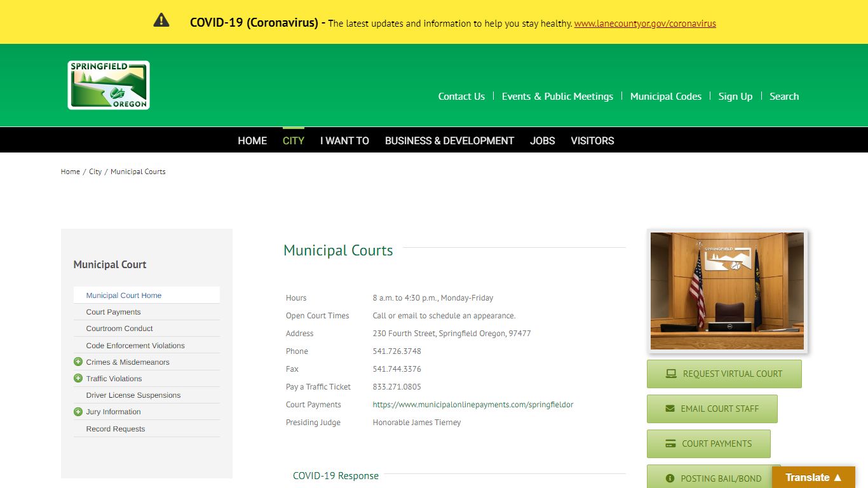Image resolution: width=868 pixels, height=488 pixels.
Task: Open Events & Public Meetings link
Action: tap(557, 97)
